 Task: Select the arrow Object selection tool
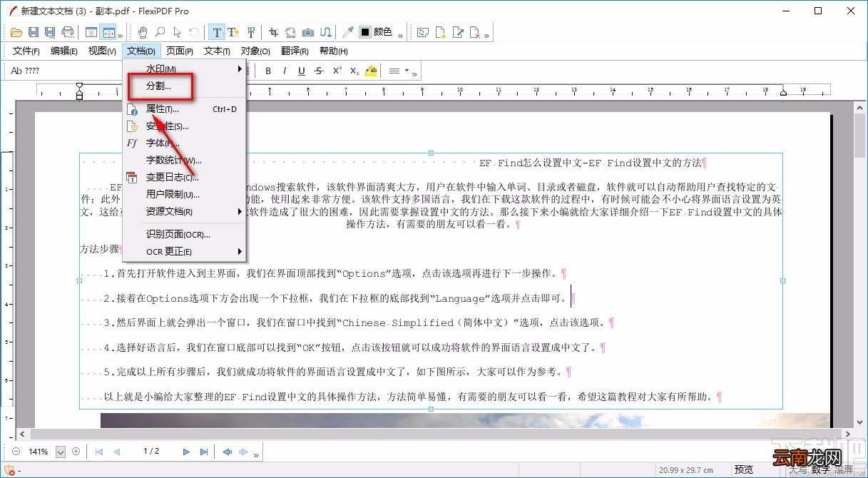click(x=177, y=32)
